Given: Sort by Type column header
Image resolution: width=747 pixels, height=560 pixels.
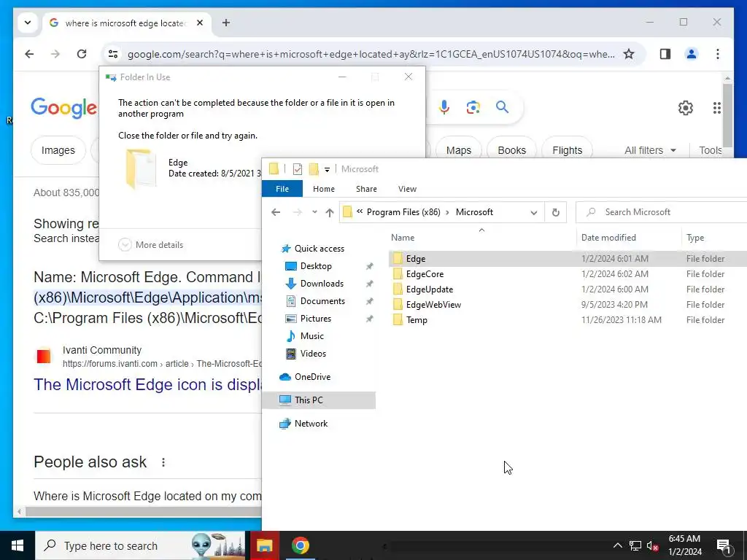Looking at the screenshot, I should tap(714, 238).
